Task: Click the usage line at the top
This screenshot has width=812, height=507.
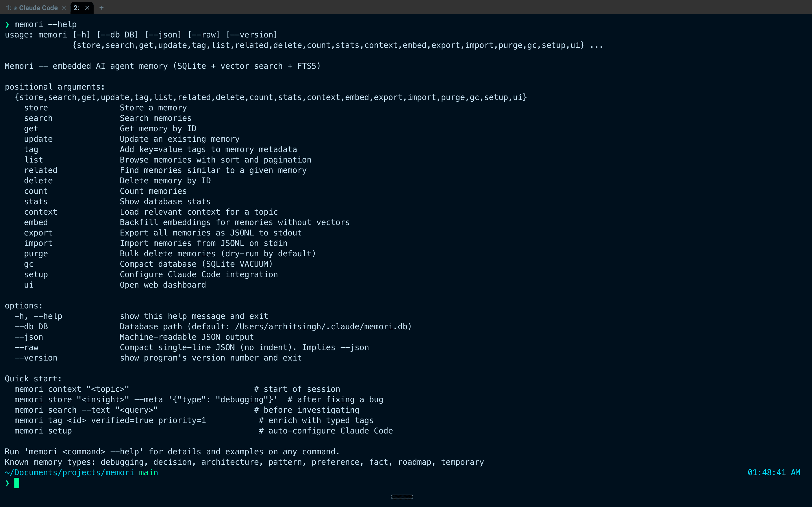Action: coord(141,34)
